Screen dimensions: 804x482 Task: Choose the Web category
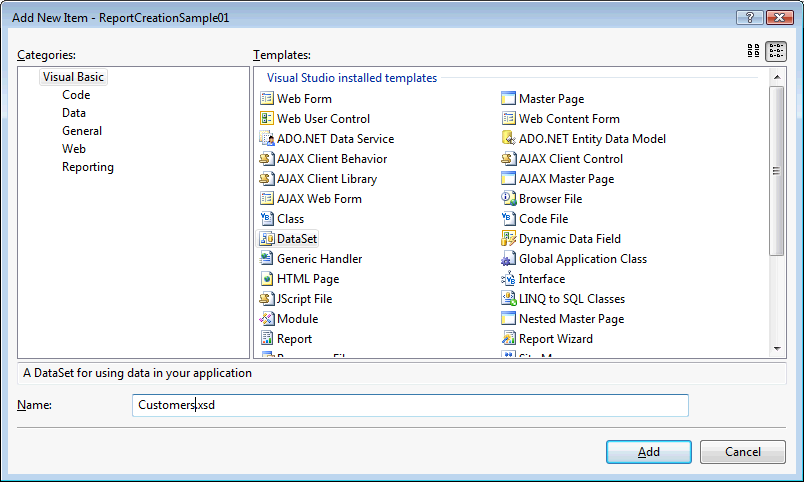coord(74,149)
